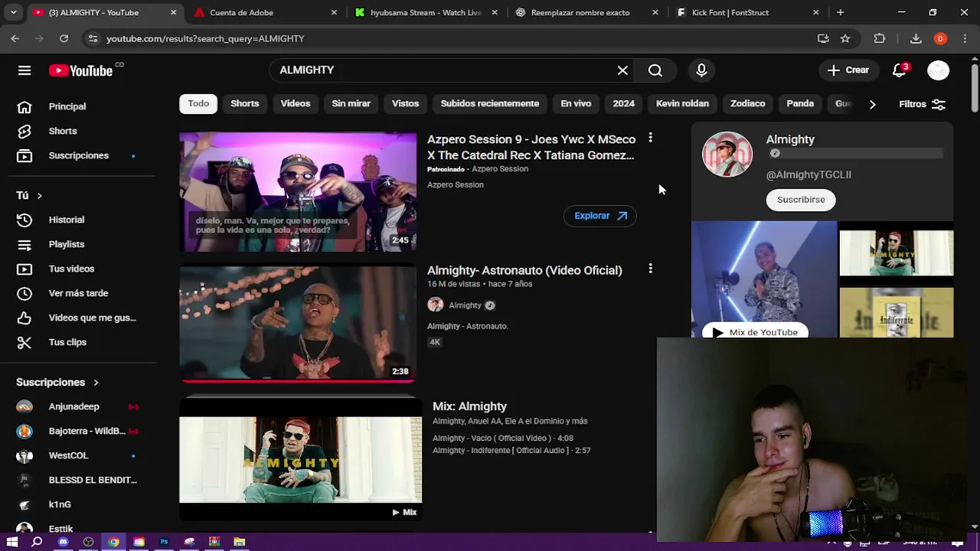Select the Shorts filter chip

[245, 103]
